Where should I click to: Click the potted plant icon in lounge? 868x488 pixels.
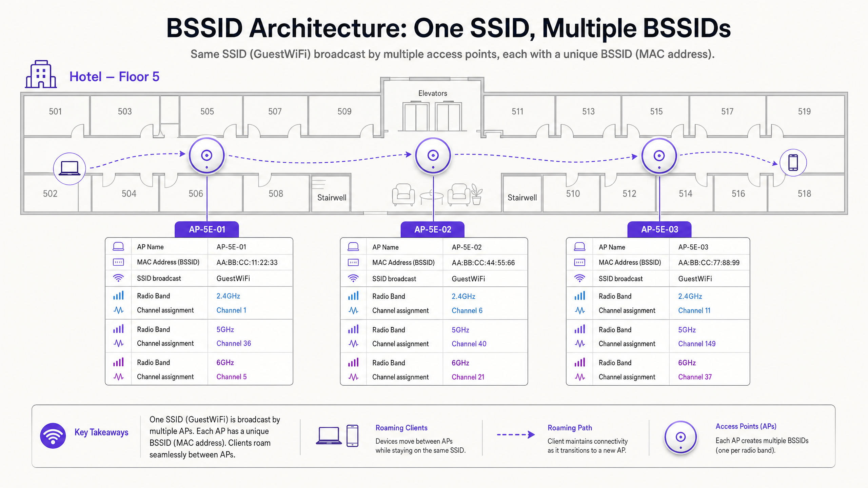pos(477,194)
